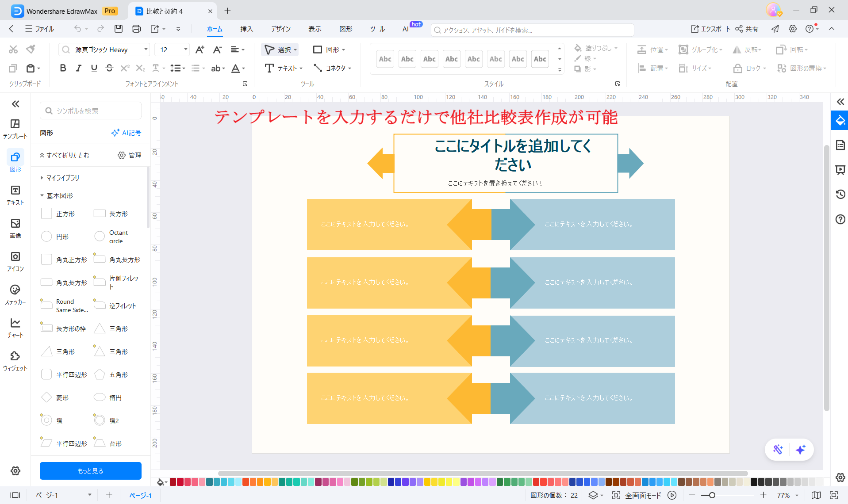Screen dimensions: 848x504
Task: Open the font size dropdown
Action: point(185,50)
